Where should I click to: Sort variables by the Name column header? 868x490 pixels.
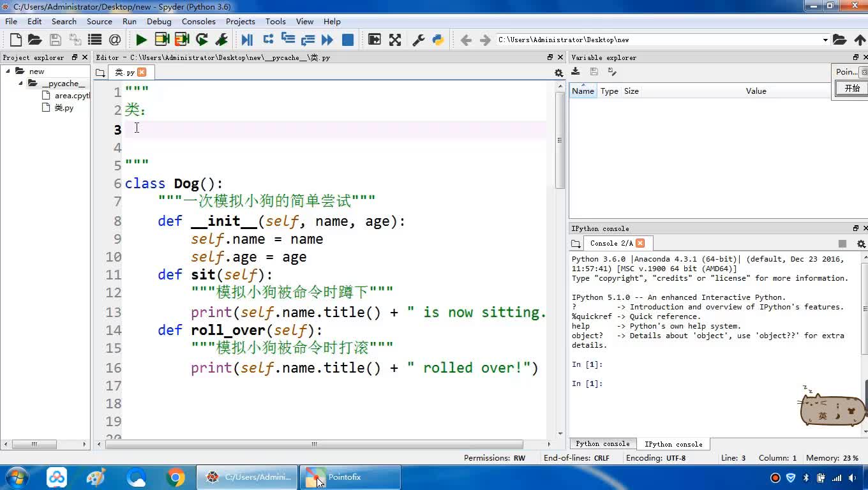click(583, 91)
